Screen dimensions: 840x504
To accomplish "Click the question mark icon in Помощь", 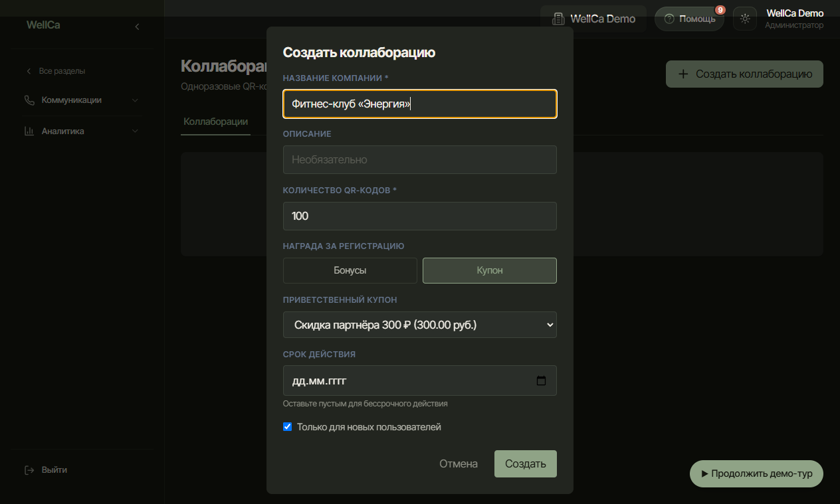I will 669,19.
